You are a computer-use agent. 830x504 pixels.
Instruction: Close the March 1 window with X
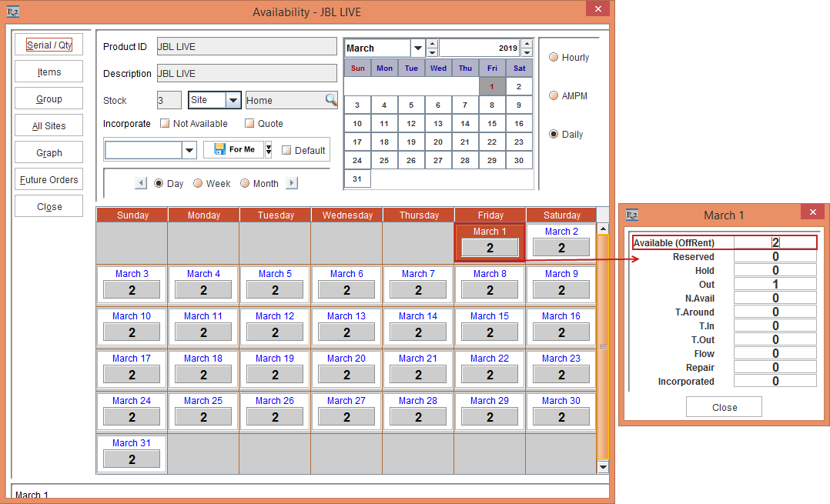pyautogui.click(x=812, y=212)
